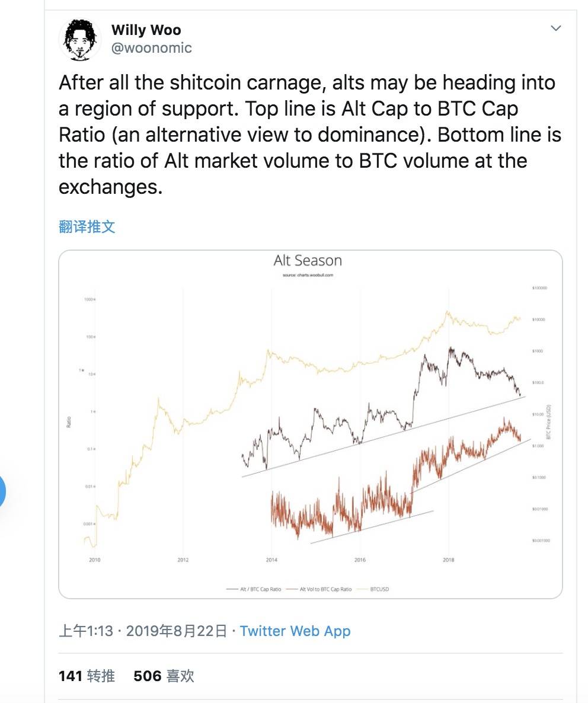Expand the tweet options chevron menu
This screenshot has height=703, width=588.
(556, 28)
